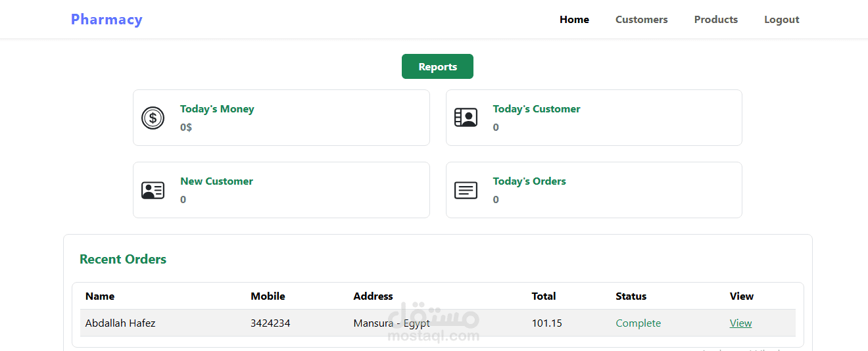
Task: Click the Today's Money card title
Action: click(217, 109)
